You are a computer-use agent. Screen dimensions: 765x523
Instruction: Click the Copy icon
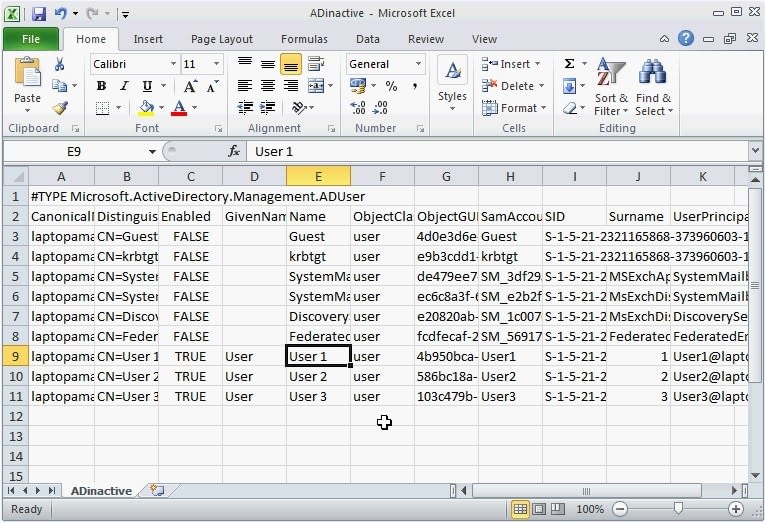(x=60, y=86)
